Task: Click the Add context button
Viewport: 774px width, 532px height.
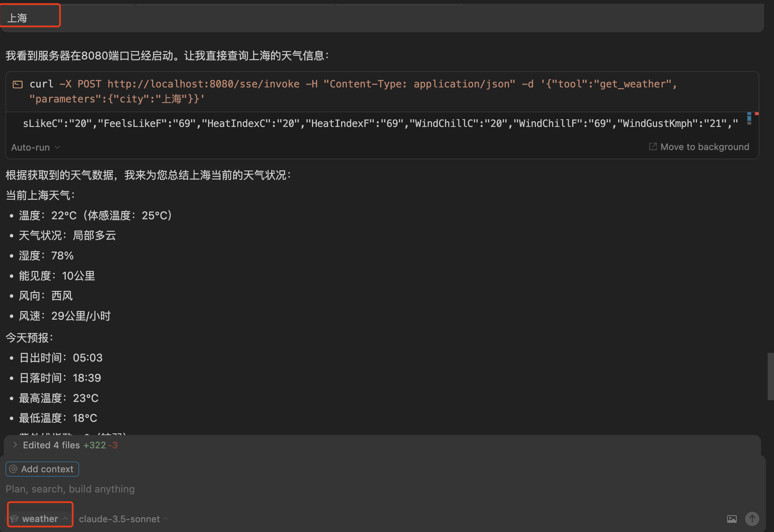Action: (42, 469)
